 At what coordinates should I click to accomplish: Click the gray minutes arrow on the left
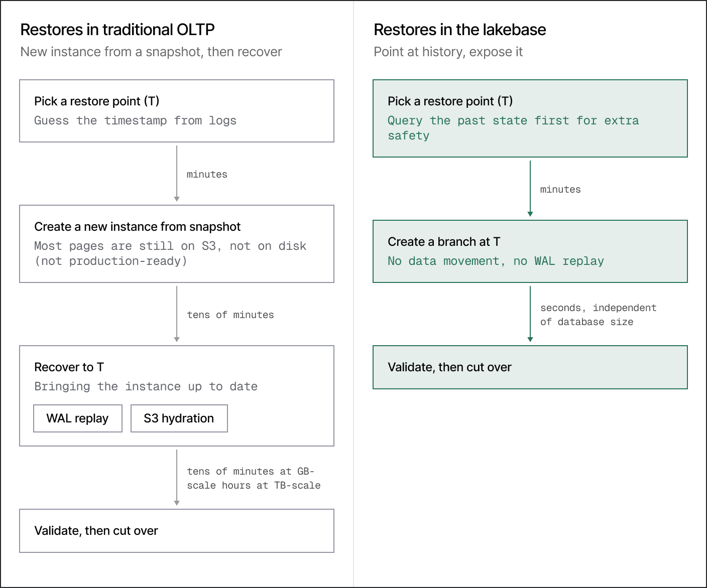177,174
